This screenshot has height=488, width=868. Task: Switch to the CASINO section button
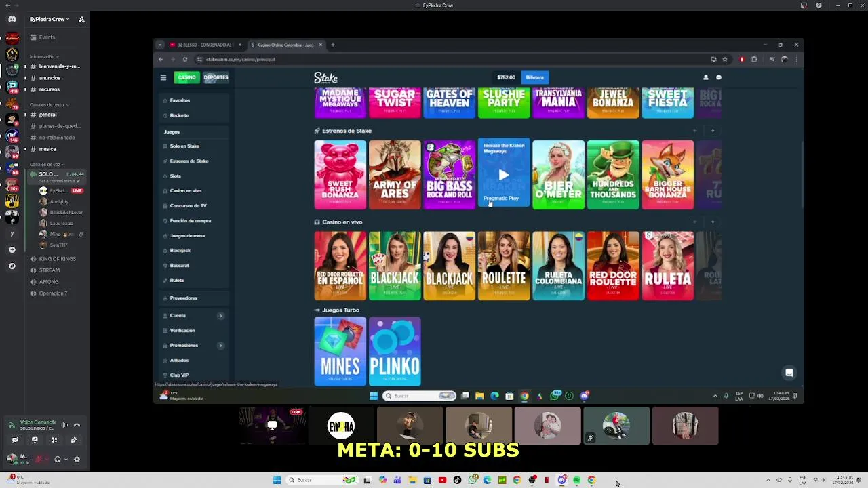[x=186, y=77]
